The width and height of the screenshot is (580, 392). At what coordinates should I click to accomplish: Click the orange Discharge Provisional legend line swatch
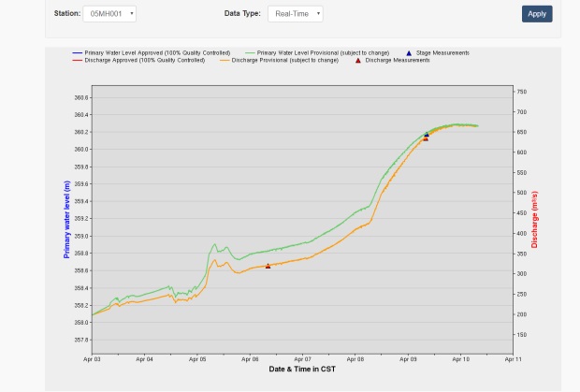click(225, 60)
